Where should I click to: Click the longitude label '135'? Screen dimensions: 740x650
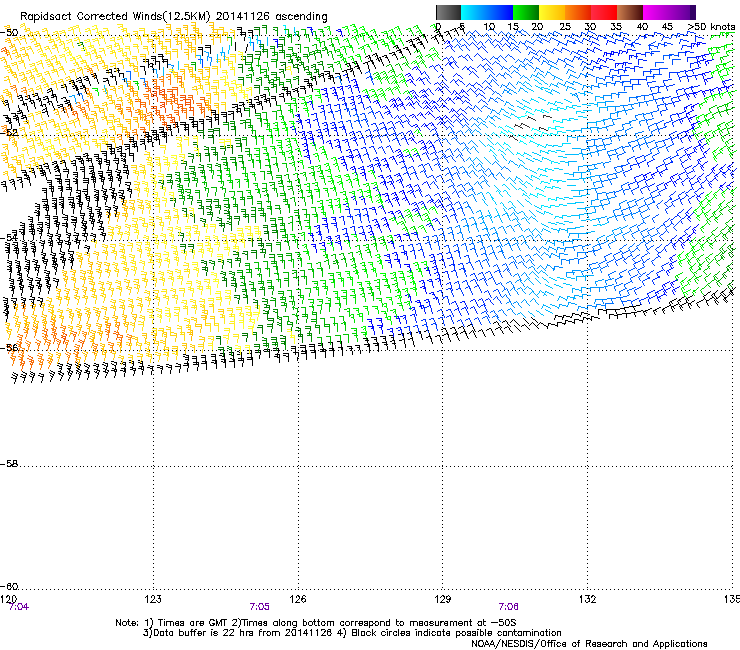(x=732, y=599)
